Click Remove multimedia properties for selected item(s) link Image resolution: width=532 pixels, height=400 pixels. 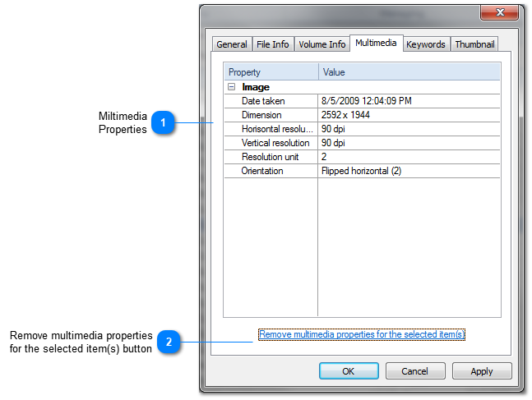pyautogui.click(x=362, y=334)
